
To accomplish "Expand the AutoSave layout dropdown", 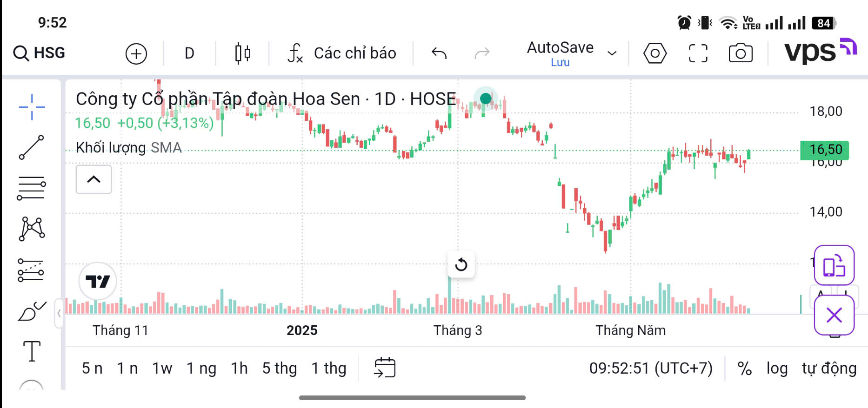I will (x=612, y=53).
